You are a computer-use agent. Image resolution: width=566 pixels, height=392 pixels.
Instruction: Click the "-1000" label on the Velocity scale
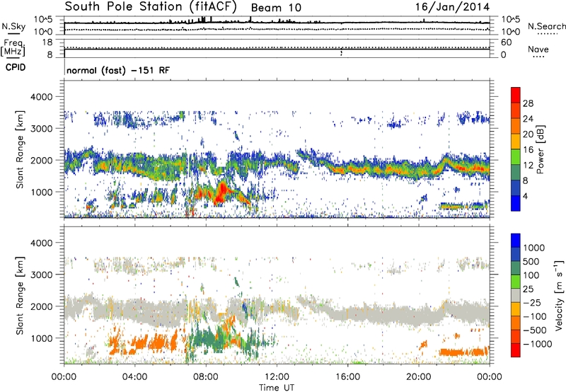tap(537, 344)
